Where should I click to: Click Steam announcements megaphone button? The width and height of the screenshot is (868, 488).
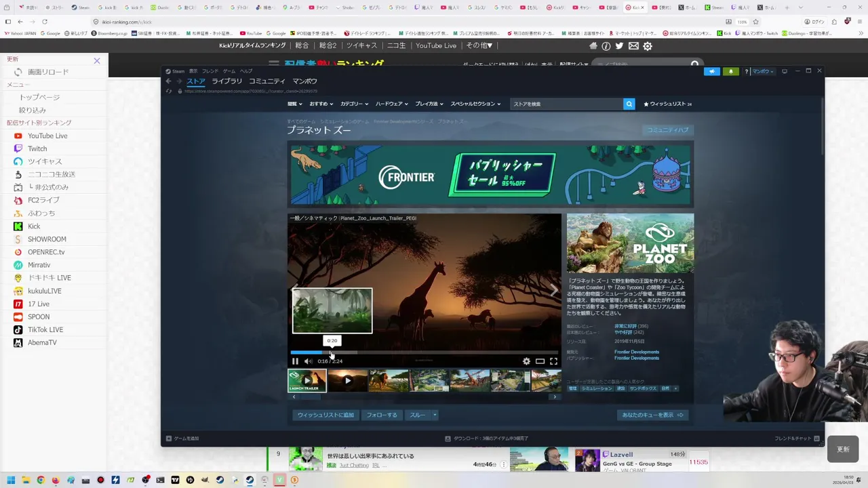click(711, 71)
